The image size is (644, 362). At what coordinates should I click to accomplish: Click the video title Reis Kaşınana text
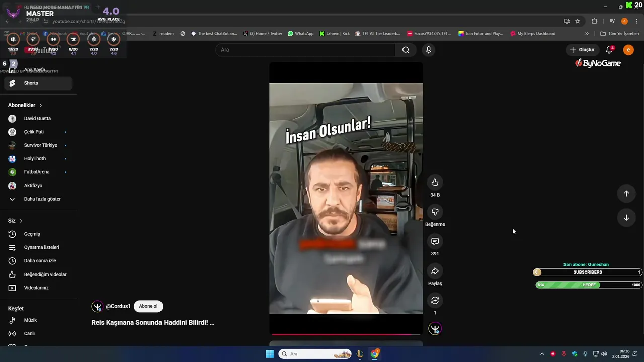pyautogui.click(x=152, y=323)
